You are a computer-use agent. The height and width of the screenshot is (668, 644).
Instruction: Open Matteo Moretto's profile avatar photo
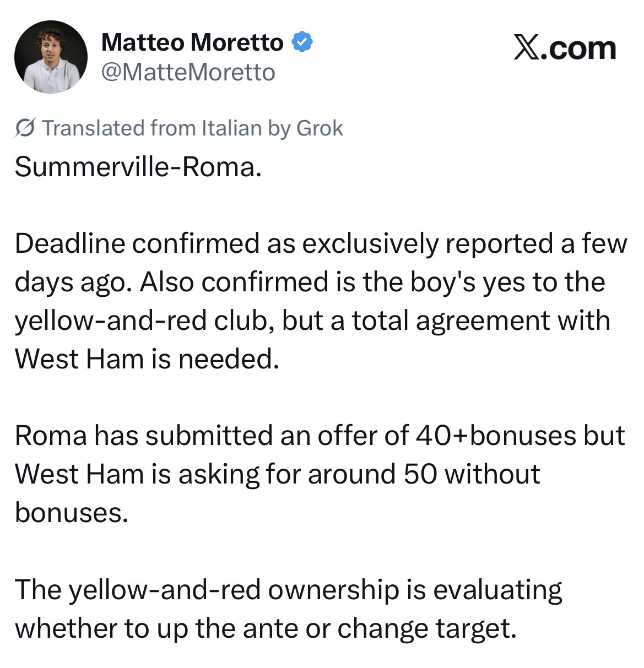click(x=51, y=57)
